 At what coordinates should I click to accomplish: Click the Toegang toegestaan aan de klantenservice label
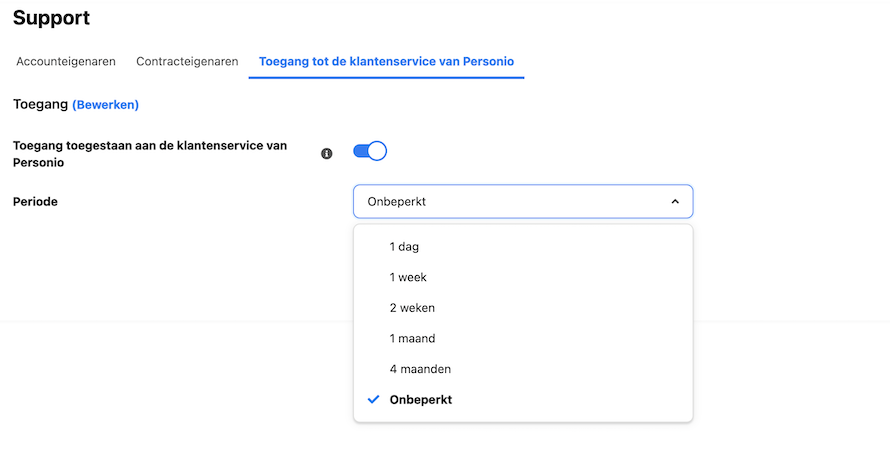click(150, 154)
